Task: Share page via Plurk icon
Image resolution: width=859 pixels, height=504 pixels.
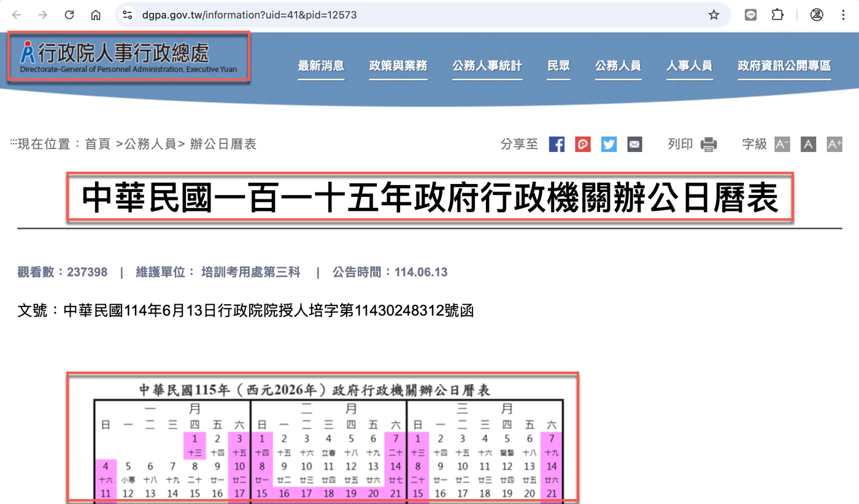Action: pyautogui.click(x=582, y=145)
